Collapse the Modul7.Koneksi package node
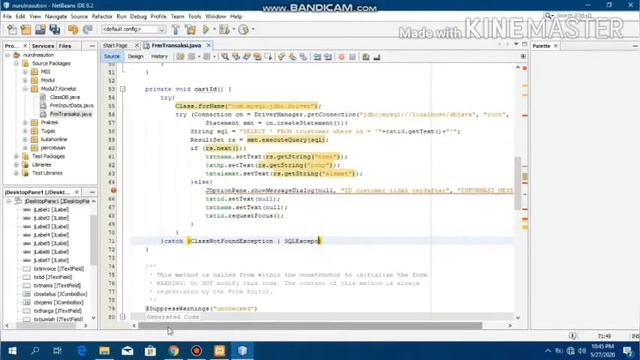Screen dimensions: 640x360 [25, 89]
